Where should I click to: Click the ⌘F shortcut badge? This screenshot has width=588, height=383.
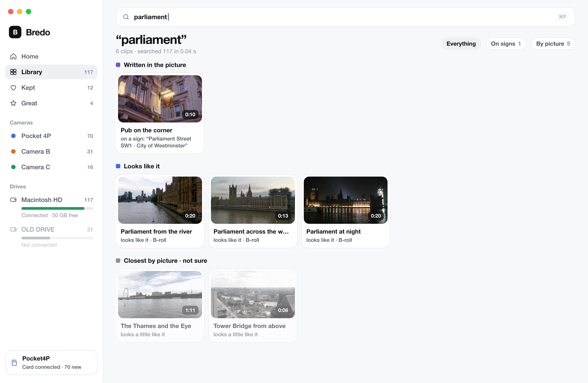(x=562, y=17)
